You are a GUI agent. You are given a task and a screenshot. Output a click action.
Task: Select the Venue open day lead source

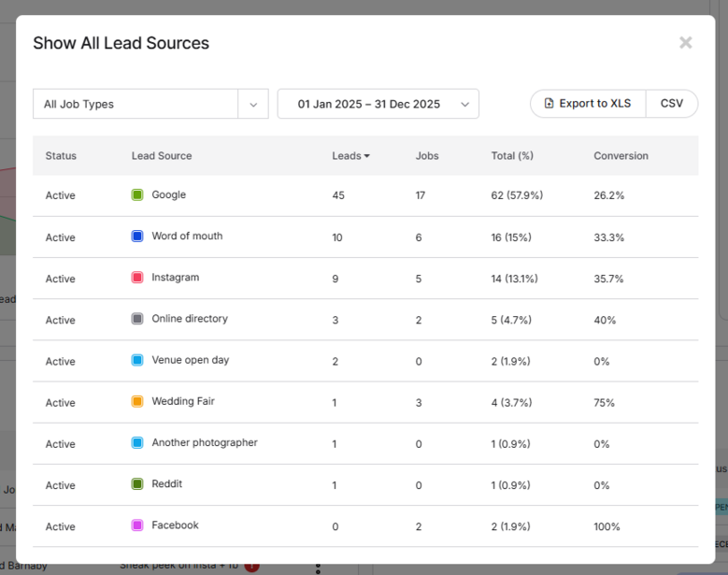pyautogui.click(x=191, y=360)
